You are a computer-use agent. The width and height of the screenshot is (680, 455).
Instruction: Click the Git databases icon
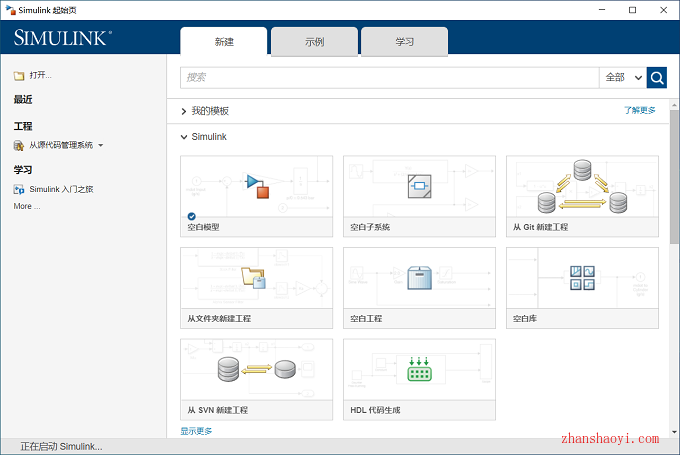click(582, 187)
